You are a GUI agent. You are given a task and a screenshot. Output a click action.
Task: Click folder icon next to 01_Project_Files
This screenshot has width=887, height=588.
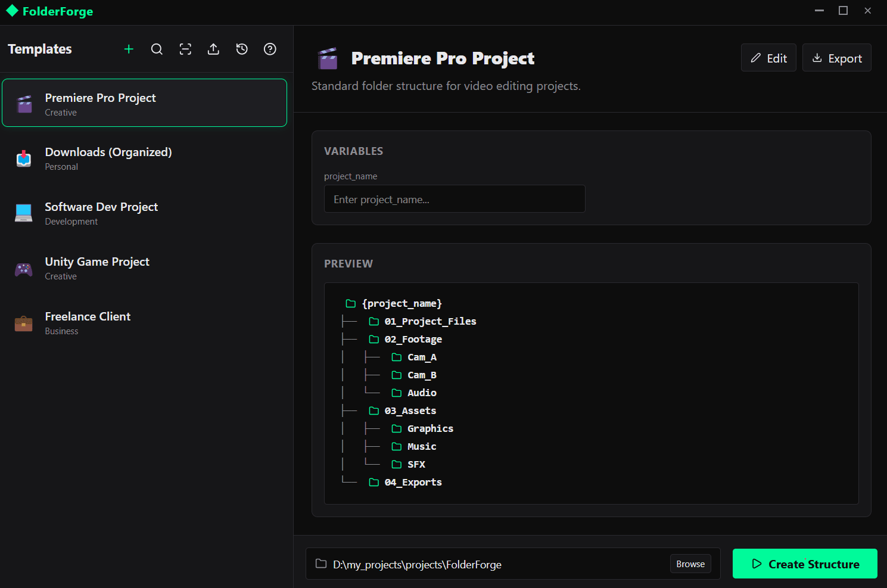374,322
